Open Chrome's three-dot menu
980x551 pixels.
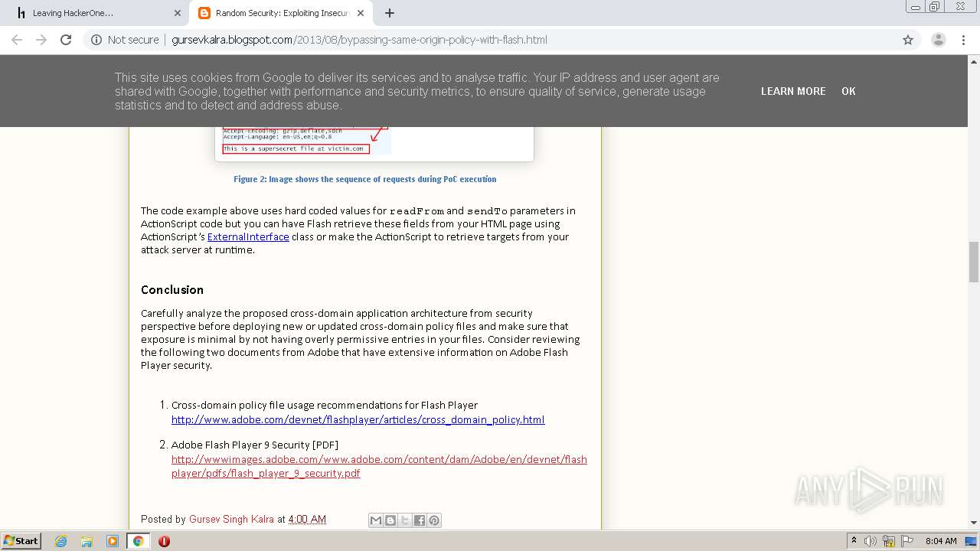tap(963, 40)
